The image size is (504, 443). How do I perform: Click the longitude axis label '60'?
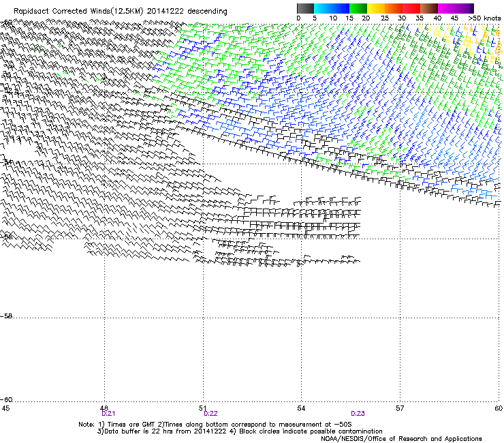pyautogui.click(x=499, y=408)
